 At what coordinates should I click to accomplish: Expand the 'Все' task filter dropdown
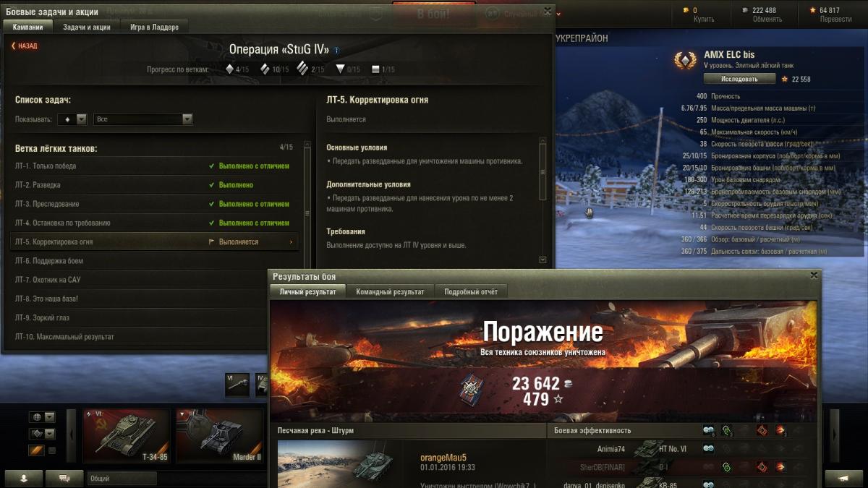coord(143,119)
